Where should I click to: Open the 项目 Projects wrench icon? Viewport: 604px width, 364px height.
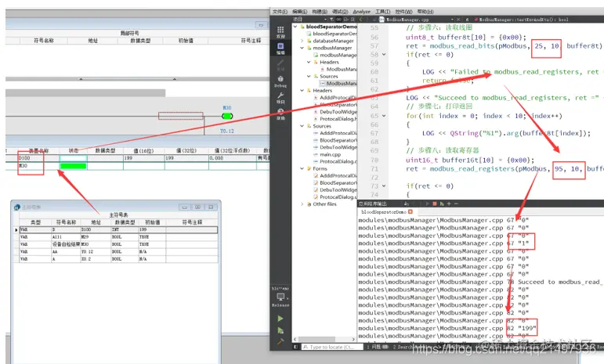pos(280,98)
